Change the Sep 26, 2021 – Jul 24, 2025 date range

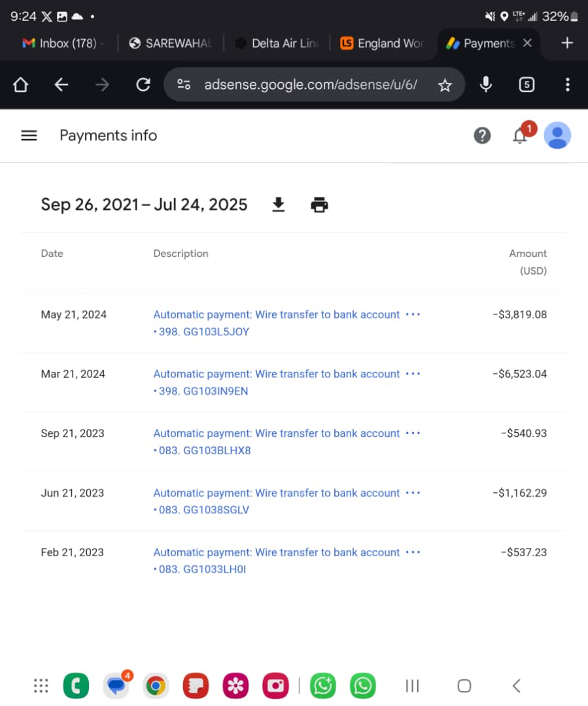click(x=144, y=205)
